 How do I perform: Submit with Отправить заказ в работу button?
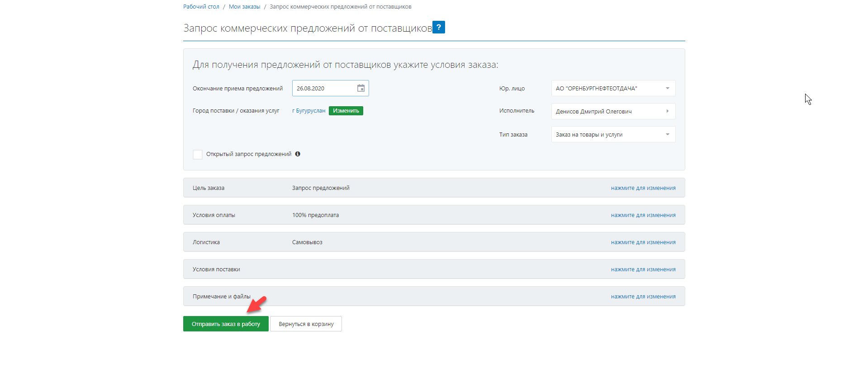pos(226,324)
